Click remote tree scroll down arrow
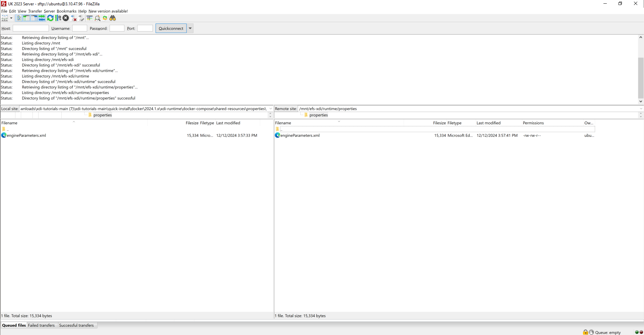This screenshot has width=644, height=335. click(641, 116)
